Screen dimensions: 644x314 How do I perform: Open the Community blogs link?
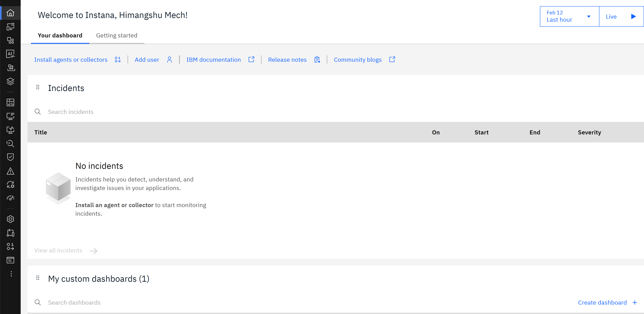(364, 60)
